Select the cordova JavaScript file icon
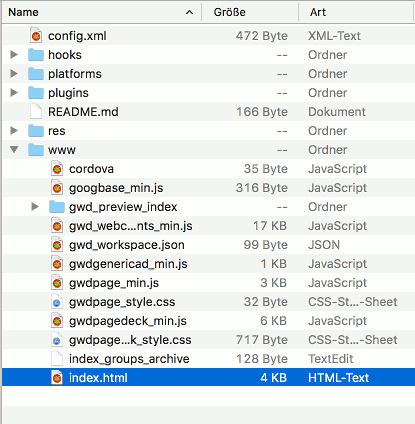The width and height of the screenshot is (415, 424). (57, 169)
